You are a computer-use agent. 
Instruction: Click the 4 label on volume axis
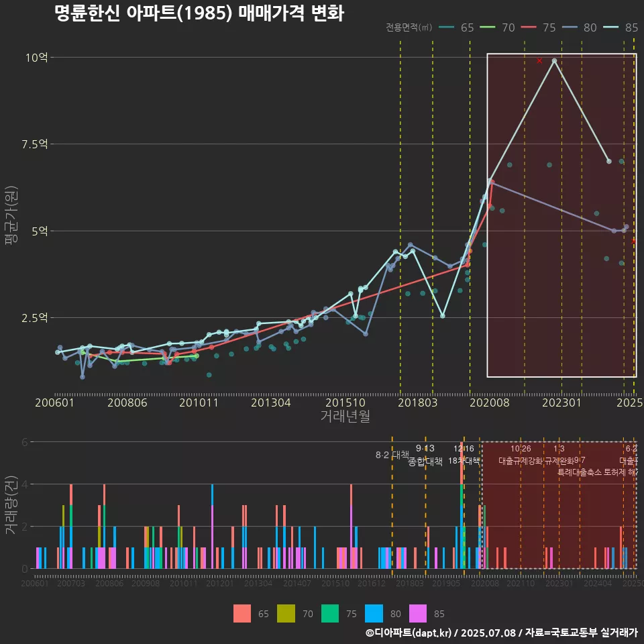click(x=25, y=484)
